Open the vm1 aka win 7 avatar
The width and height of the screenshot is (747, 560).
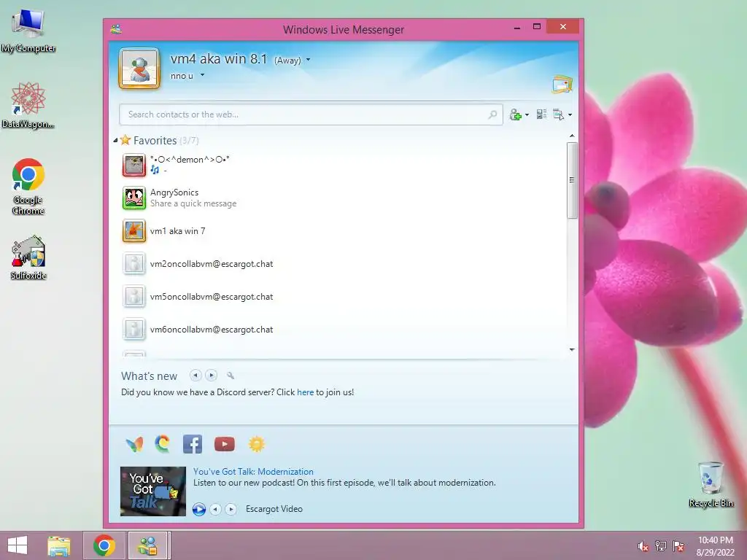134,231
